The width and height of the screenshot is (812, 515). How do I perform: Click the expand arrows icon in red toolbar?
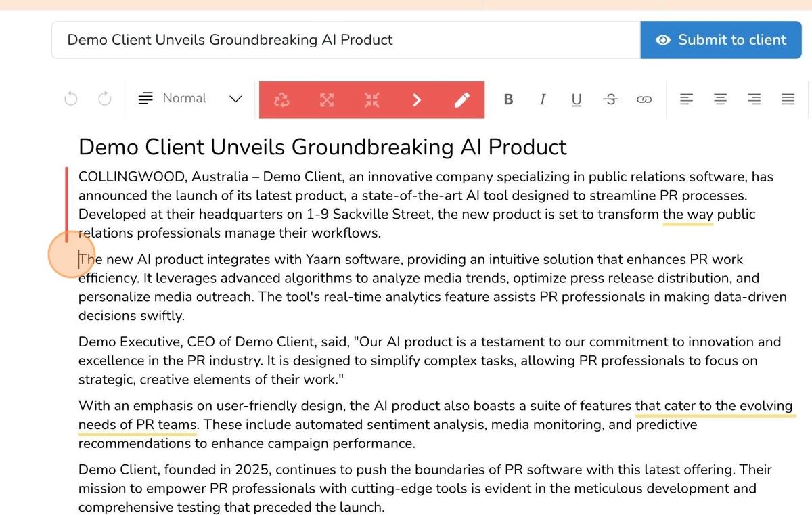coord(327,100)
